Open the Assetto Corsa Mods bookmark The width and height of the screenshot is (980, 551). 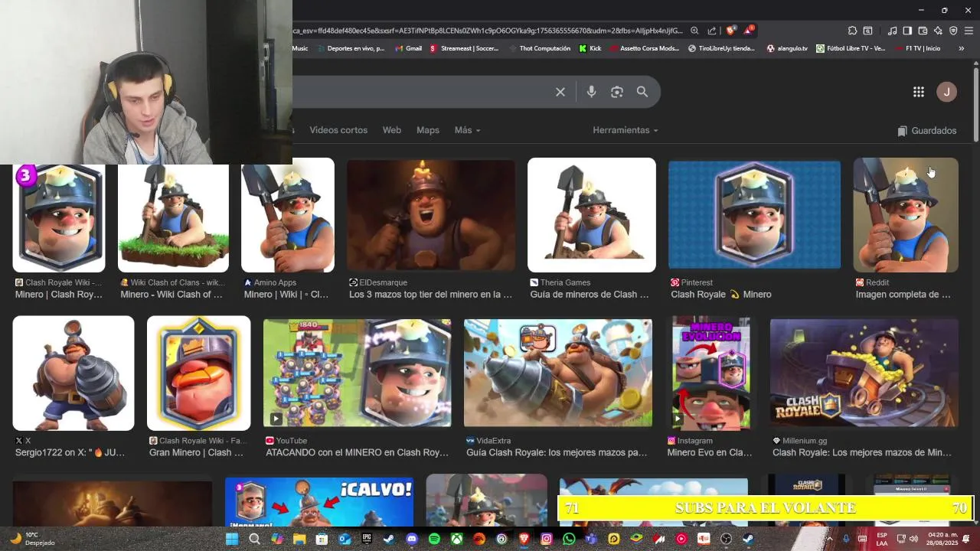[643, 48]
